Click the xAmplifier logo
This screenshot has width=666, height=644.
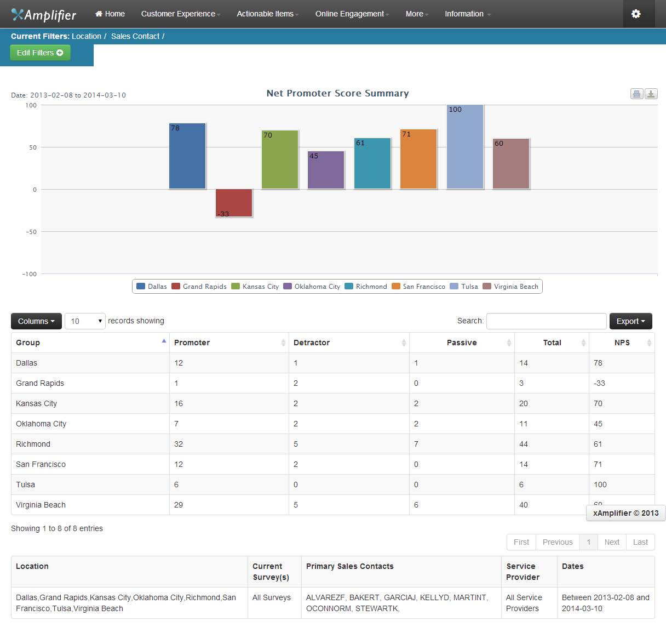[44, 14]
